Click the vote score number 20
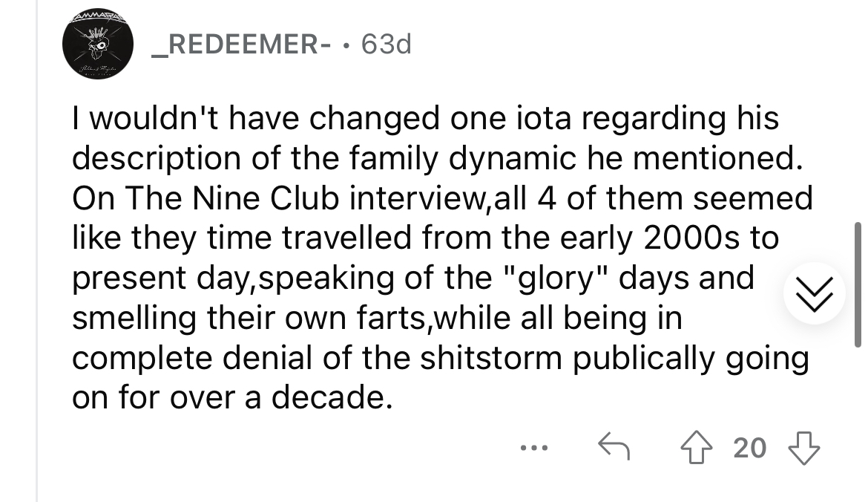The height and width of the screenshot is (502, 868). coord(749,448)
